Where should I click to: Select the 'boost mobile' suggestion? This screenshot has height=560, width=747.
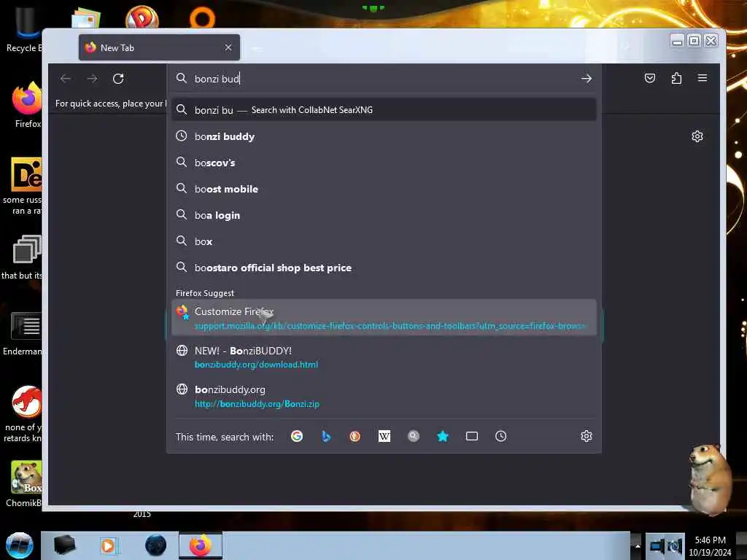(x=384, y=189)
